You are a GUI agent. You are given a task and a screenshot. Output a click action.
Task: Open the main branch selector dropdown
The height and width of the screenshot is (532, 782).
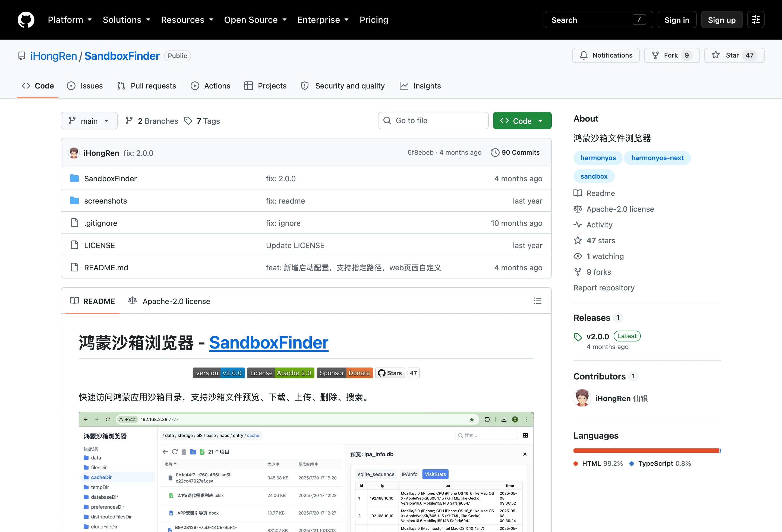pos(89,121)
